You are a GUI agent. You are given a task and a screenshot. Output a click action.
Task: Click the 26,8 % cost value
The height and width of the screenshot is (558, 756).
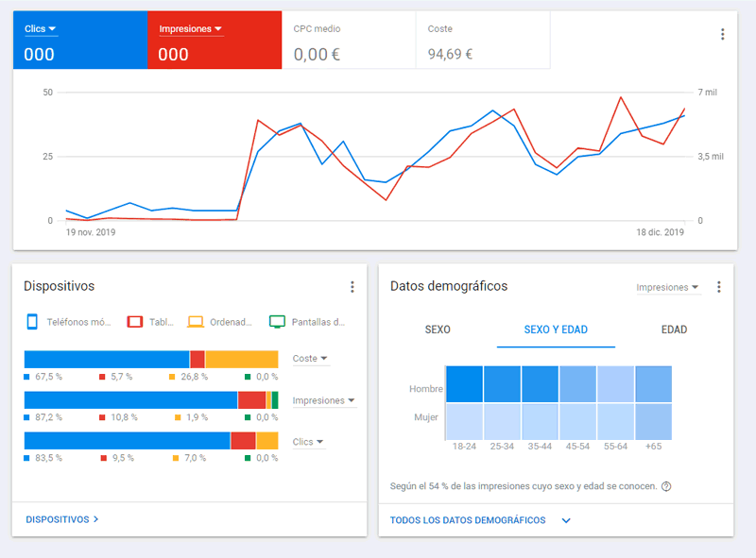coord(194,377)
